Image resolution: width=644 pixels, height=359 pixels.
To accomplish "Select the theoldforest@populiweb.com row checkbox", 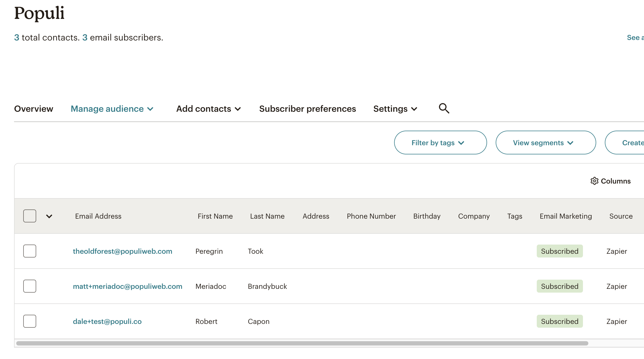I will pyautogui.click(x=30, y=251).
